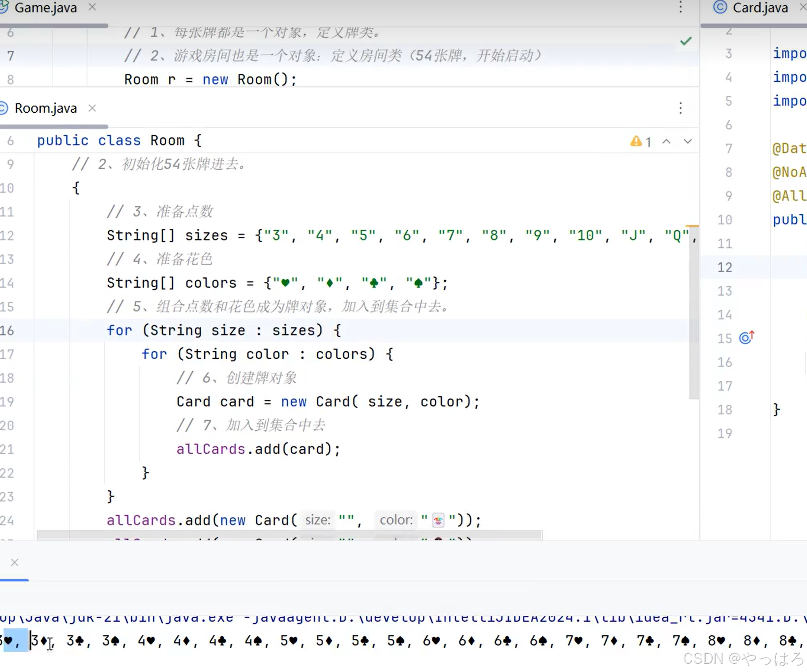Click the color parameter hint on line 24
The image size is (807, 672).
pos(396,520)
